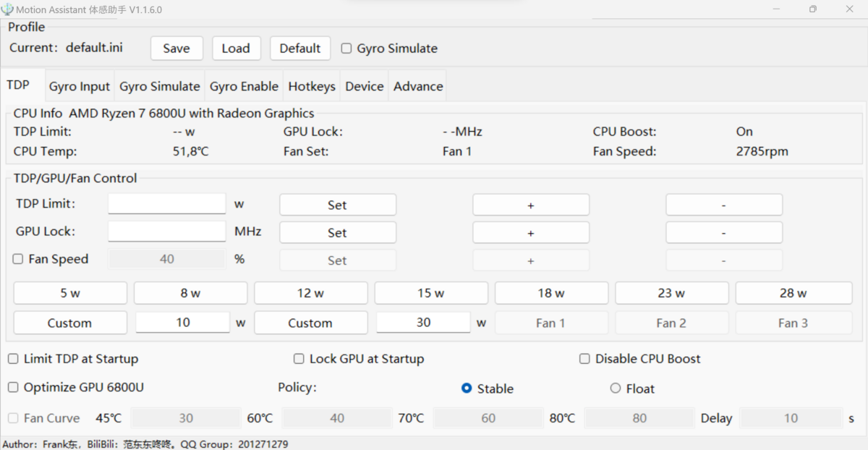The height and width of the screenshot is (450, 868).
Task: Select the 15 w TDP preset
Action: point(431,293)
